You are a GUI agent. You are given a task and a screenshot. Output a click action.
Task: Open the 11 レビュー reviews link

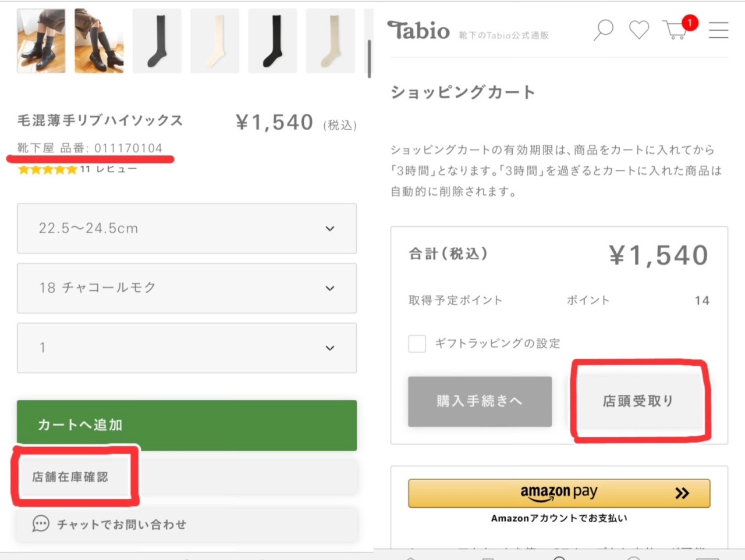pos(109,169)
